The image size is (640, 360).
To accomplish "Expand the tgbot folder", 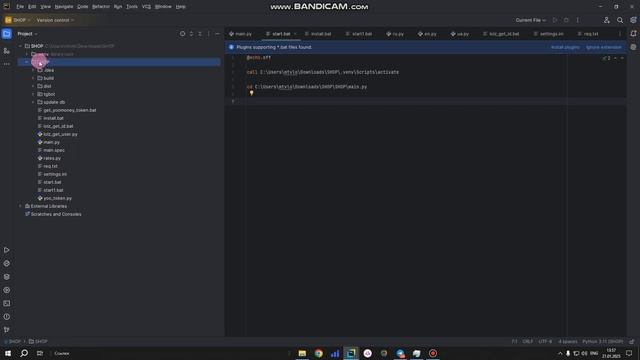I will pyautogui.click(x=33, y=94).
